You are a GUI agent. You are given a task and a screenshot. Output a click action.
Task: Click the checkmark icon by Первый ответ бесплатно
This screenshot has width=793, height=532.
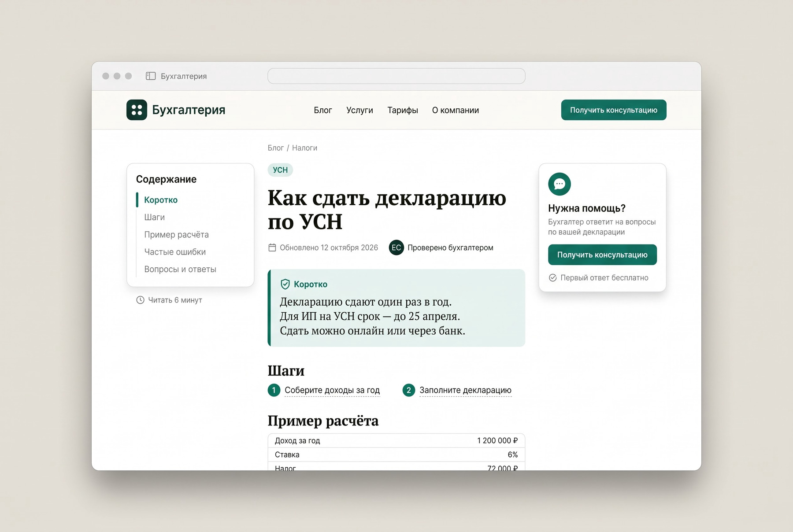[x=552, y=277]
